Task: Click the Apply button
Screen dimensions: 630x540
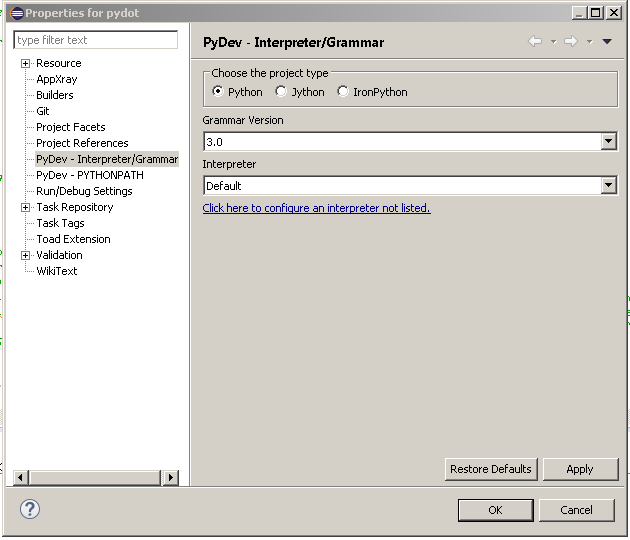Action: (580, 469)
